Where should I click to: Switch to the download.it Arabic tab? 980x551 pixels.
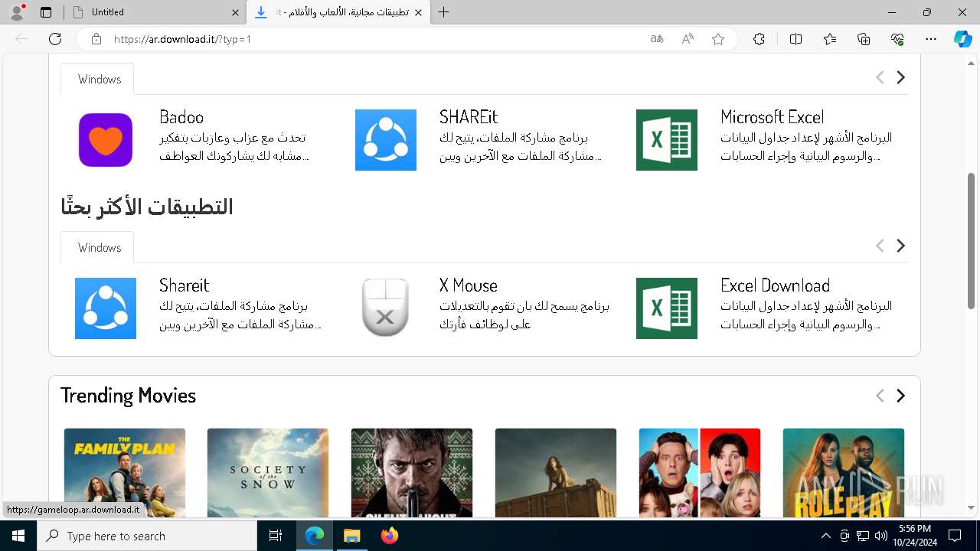338,12
